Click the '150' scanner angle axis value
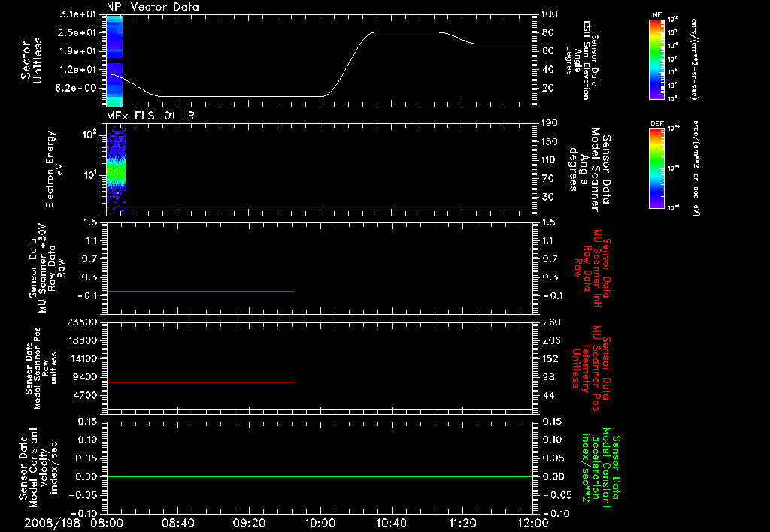 pyautogui.click(x=550, y=142)
